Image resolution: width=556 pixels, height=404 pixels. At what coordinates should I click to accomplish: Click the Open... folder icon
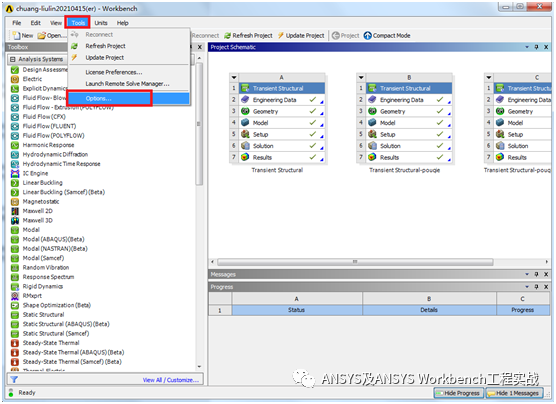coord(42,35)
